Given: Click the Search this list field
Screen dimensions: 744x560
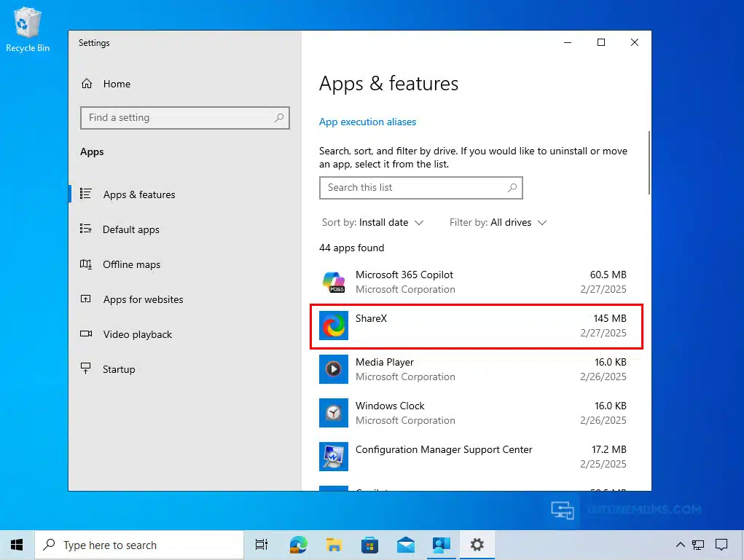Looking at the screenshot, I should [415, 188].
